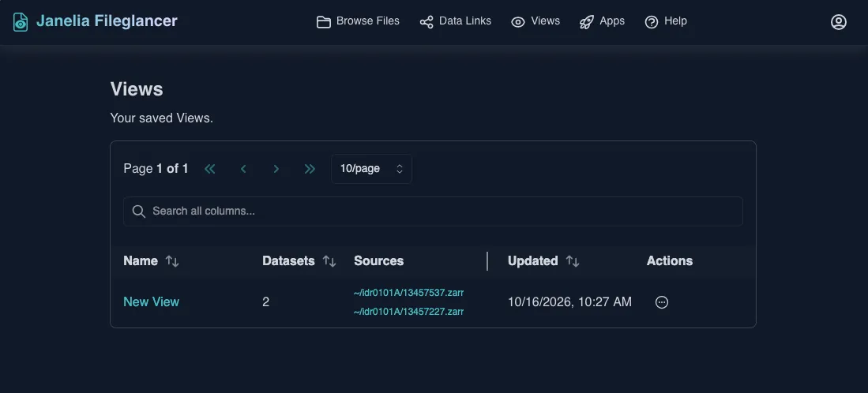Image resolution: width=868 pixels, height=393 pixels.
Task: Click the Updated column header text
Action: 532,261
